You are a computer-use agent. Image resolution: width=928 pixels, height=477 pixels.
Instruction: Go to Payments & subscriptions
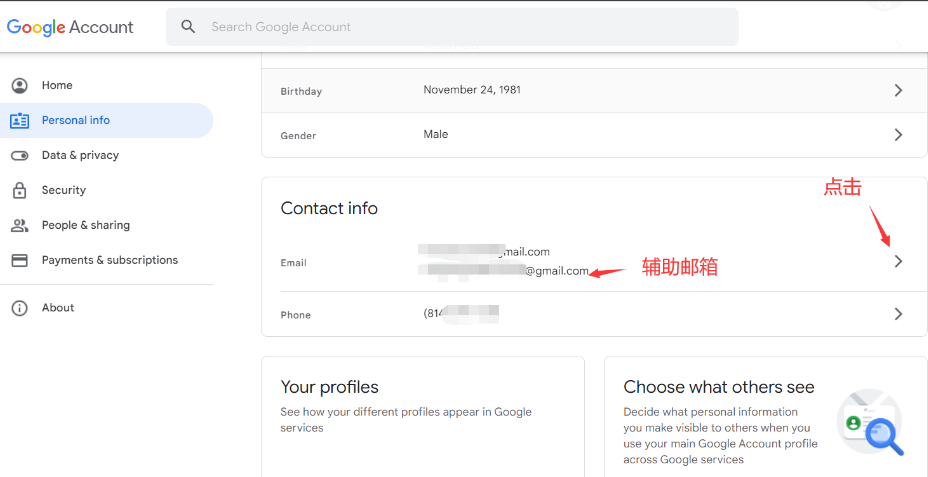tap(110, 260)
